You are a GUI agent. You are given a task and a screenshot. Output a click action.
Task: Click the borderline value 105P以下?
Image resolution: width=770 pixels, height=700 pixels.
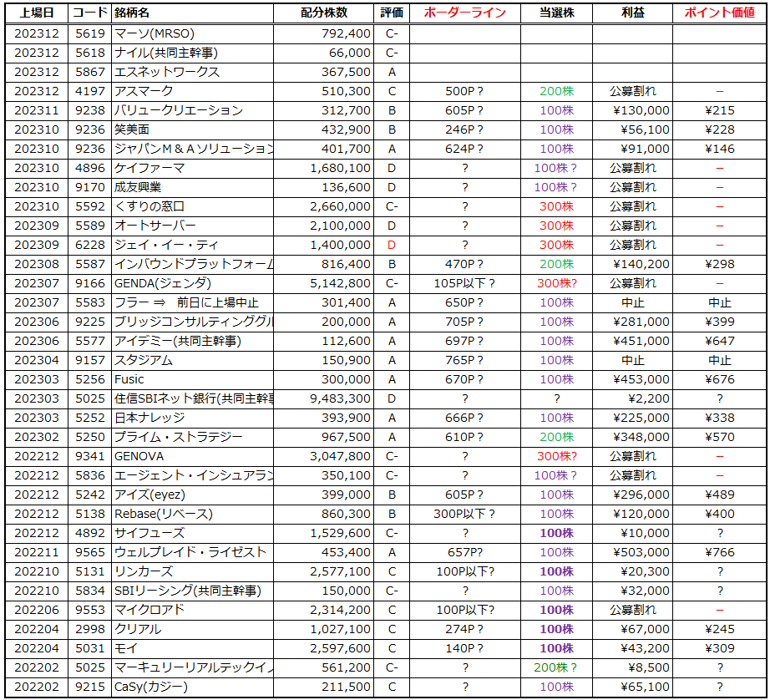[x=464, y=283]
